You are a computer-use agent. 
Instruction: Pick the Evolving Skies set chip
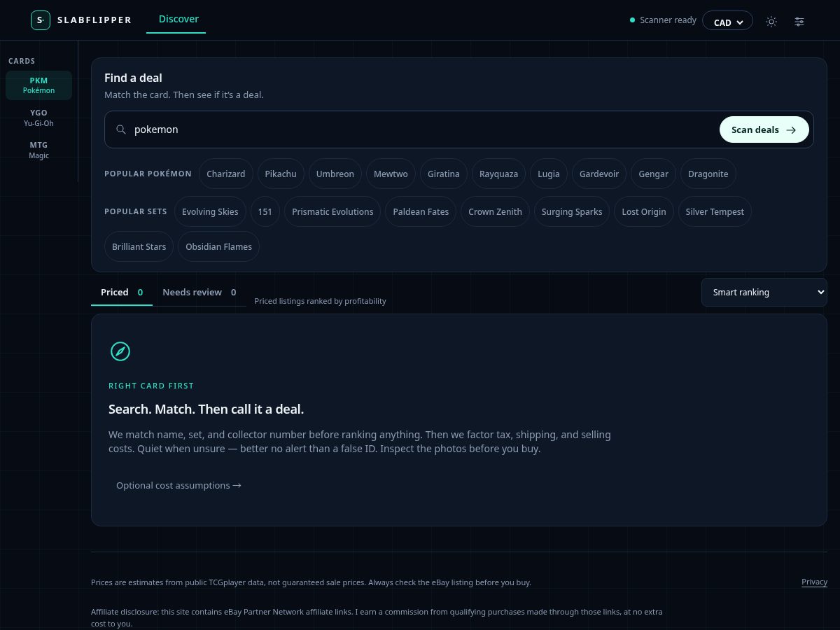[x=210, y=211]
